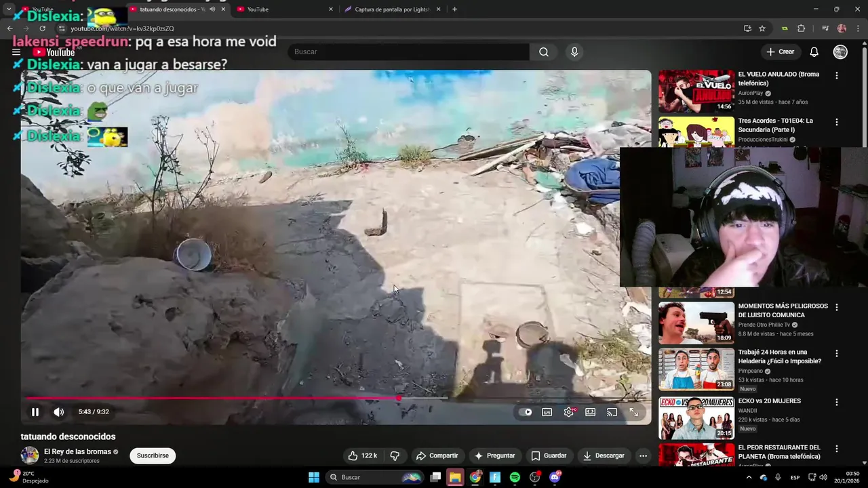Viewport: 868px width, 488px height.
Task: Expand the tab search chevron
Action: (x=9, y=9)
